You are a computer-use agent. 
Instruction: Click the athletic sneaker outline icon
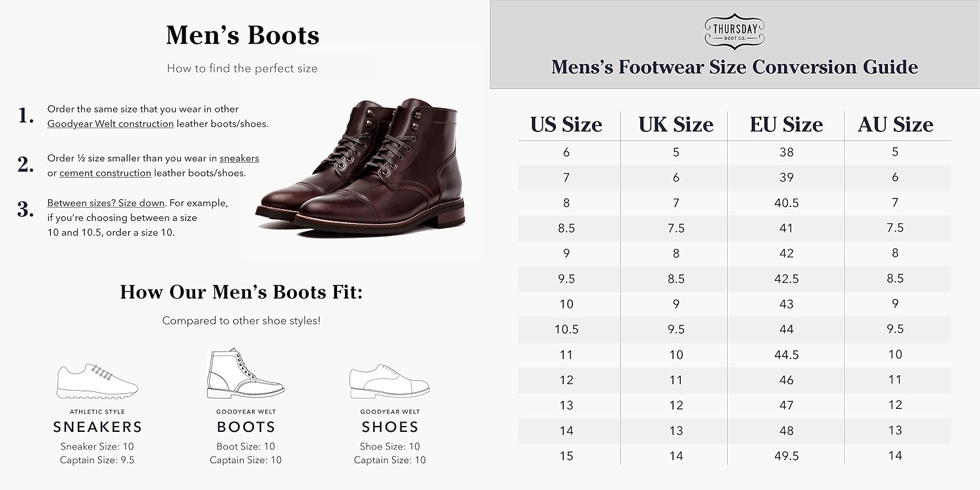tap(97, 382)
